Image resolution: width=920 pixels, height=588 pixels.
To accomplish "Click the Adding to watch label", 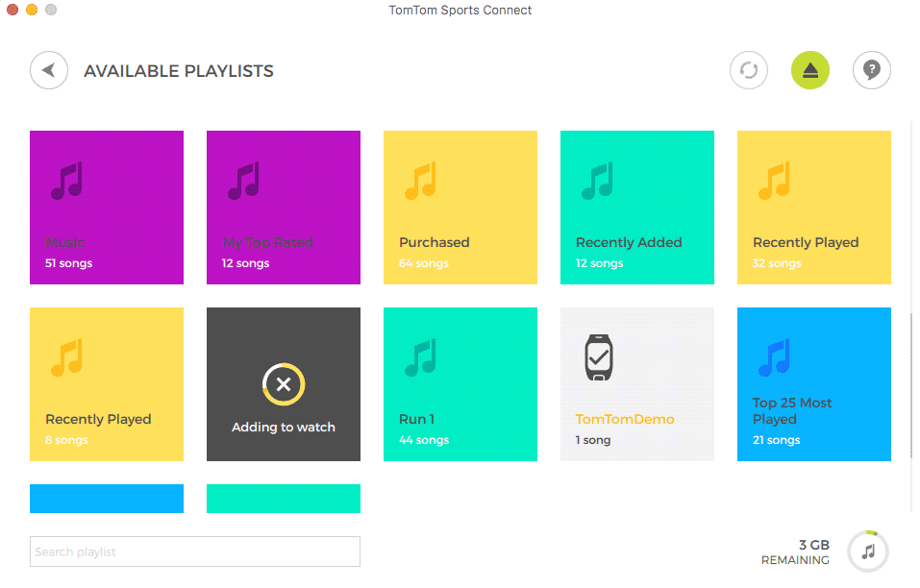I will [x=284, y=428].
